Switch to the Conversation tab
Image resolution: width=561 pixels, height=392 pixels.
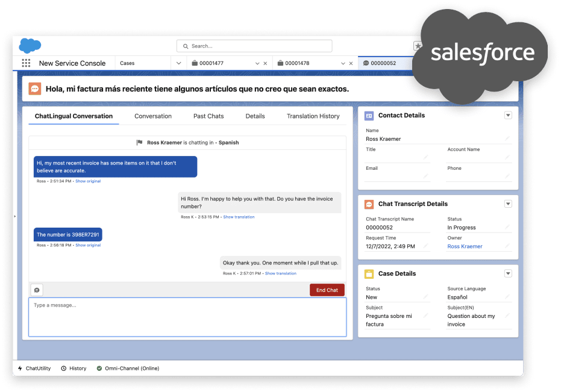(x=153, y=116)
